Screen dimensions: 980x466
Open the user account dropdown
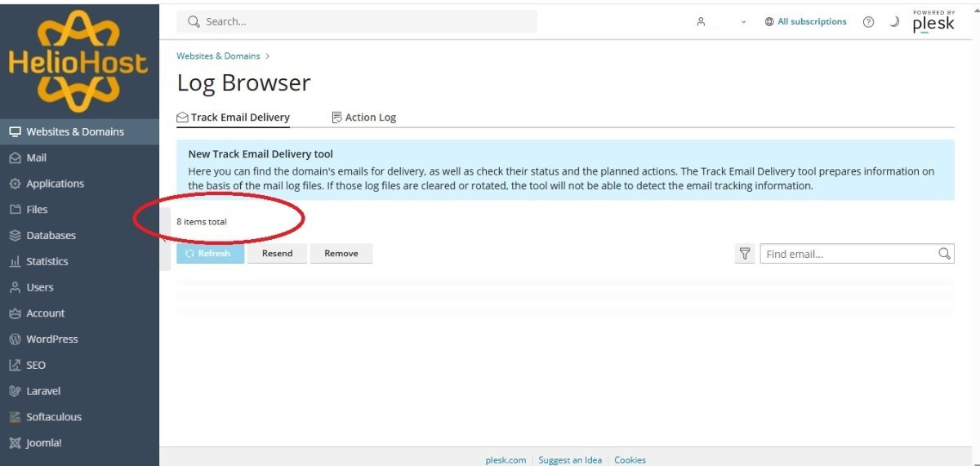click(x=722, y=22)
